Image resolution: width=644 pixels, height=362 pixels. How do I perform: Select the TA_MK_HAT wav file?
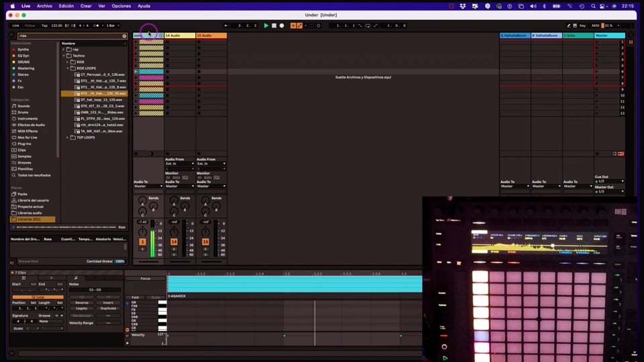coord(101,131)
